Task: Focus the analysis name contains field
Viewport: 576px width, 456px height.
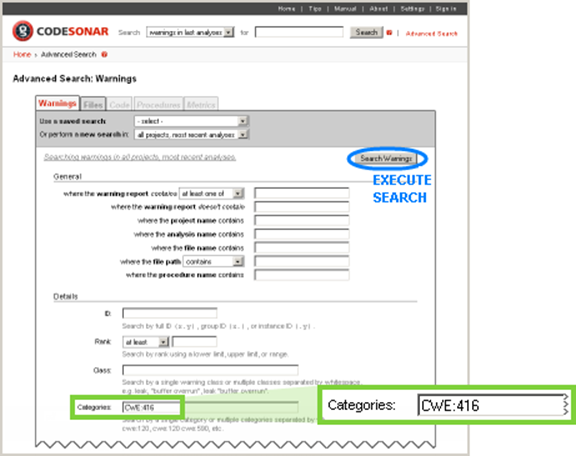Action: click(x=302, y=234)
